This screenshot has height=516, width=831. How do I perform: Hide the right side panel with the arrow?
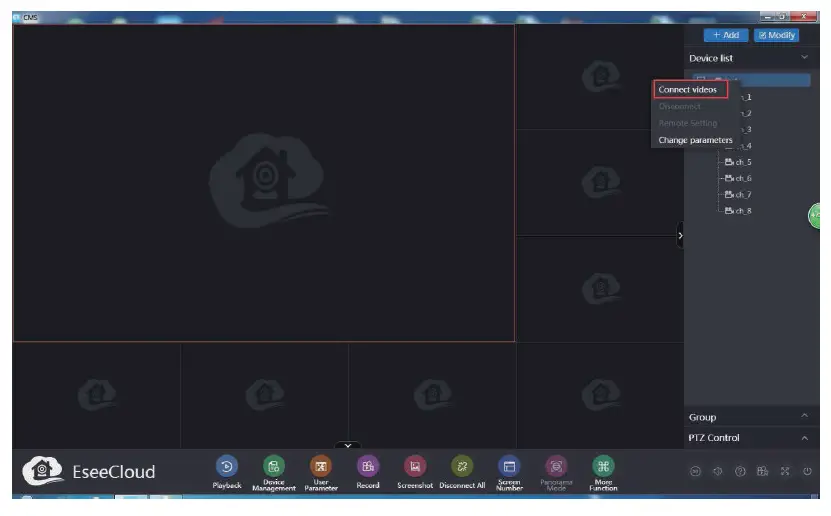680,235
